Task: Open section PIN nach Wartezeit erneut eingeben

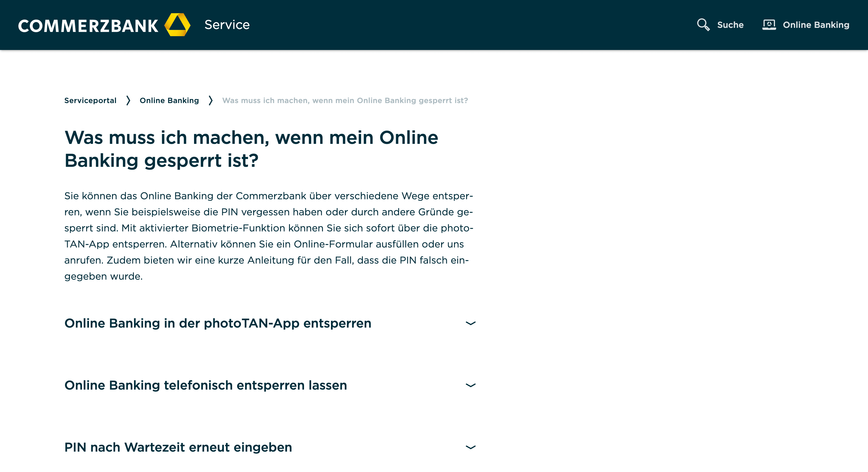Action: click(178, 447)
